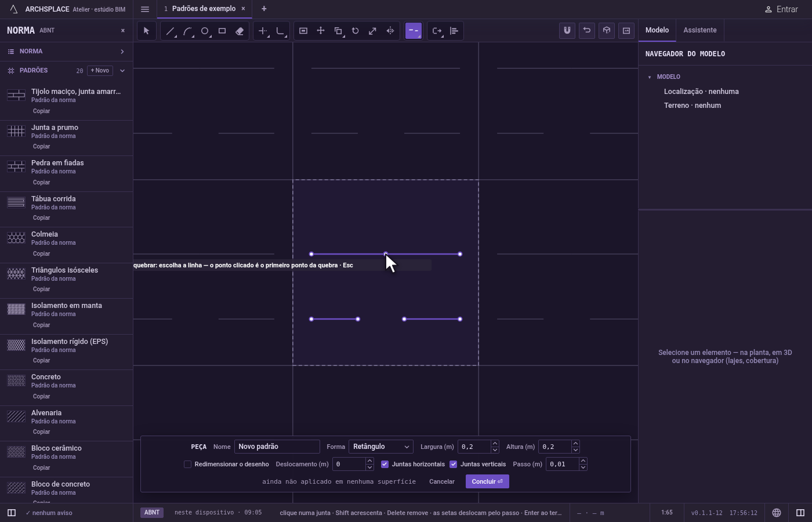Add a new tab with plus

coord(264,9)
